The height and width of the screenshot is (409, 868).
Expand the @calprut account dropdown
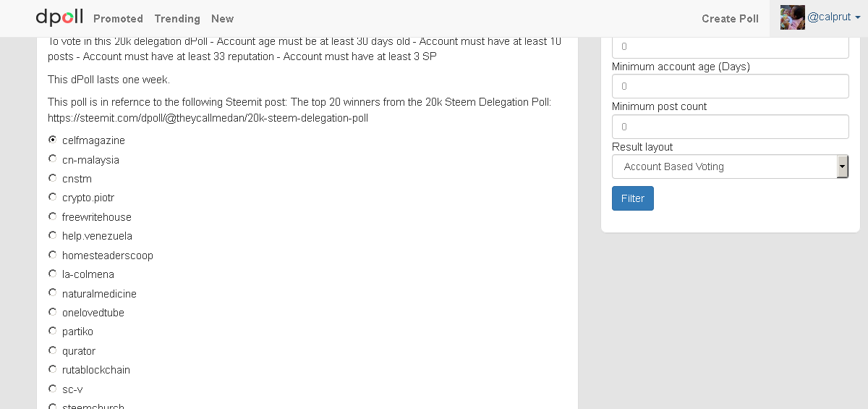pyautogui.click(x=834, y=17)
